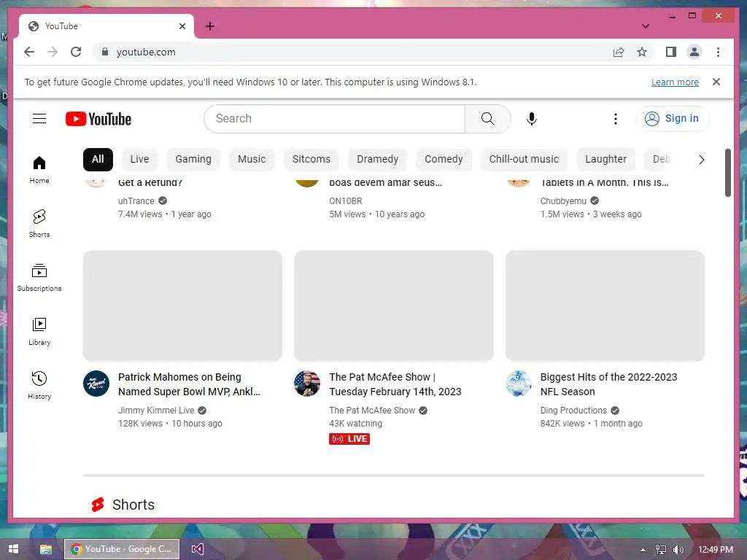747x560 pixels.
Task: Share this page icon in address bar
Action: [x=619, y=52]
